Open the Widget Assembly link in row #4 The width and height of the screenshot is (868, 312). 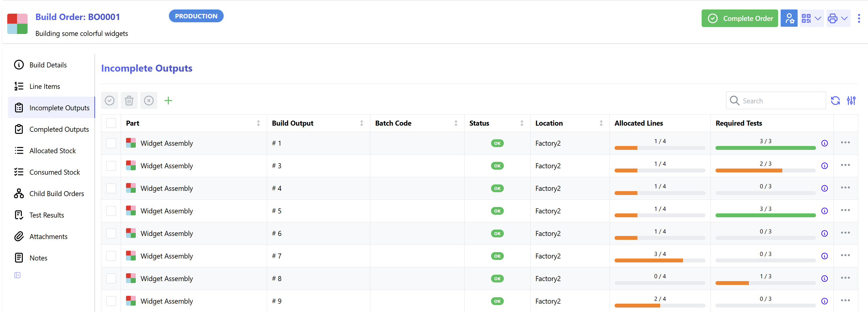tap(166, 188)
